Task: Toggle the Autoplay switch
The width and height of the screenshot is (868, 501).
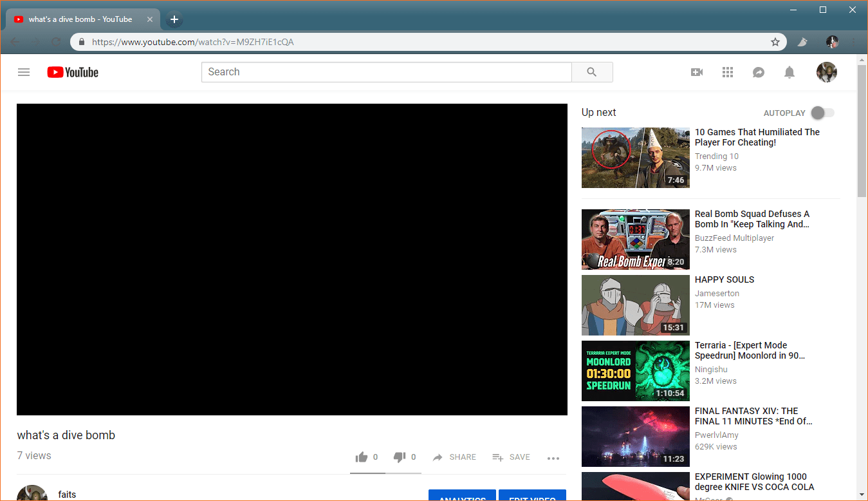Action: [822, 113]
